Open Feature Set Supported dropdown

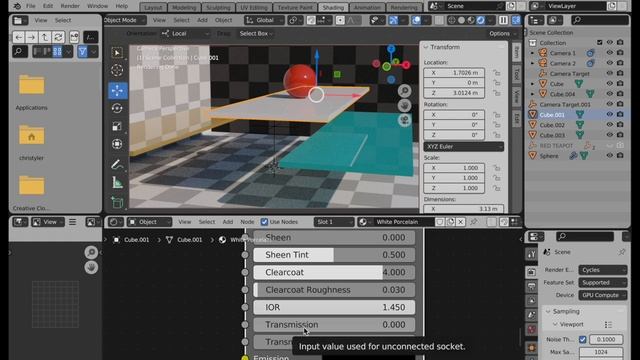click(602, 282)
